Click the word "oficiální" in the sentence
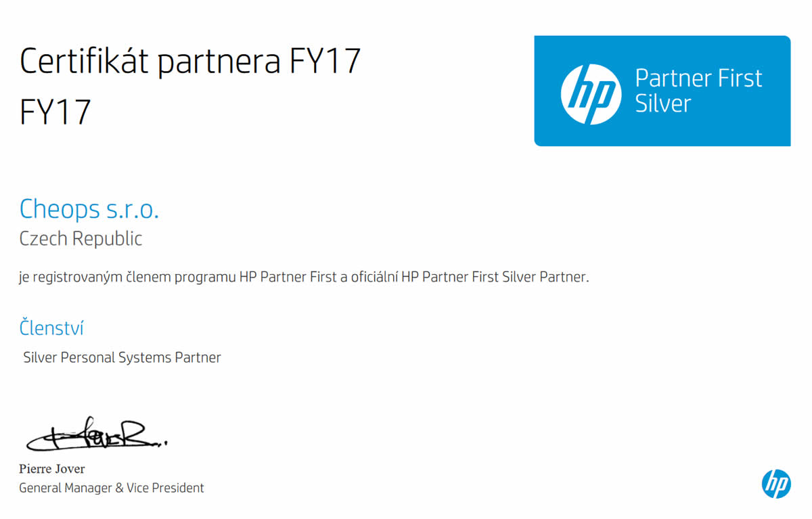812x519 pixels. pos(371,277)
